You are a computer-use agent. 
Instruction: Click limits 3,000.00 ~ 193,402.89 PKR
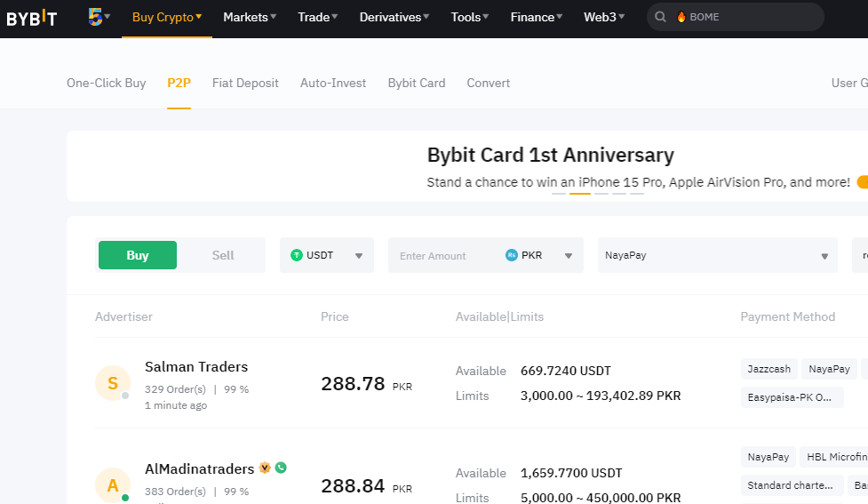coord(601,396)
